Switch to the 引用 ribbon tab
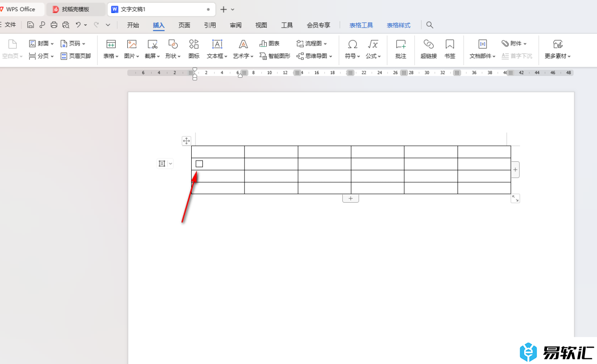The height and width of the screenshot is (364, 597). [x=210, y=25]
